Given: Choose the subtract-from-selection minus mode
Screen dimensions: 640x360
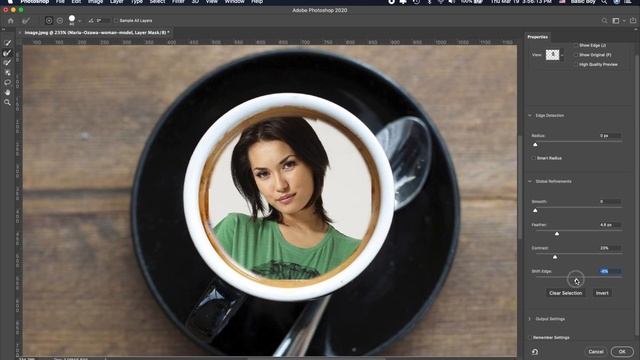Looking at the screenshot, I should (x=60, y=20).
